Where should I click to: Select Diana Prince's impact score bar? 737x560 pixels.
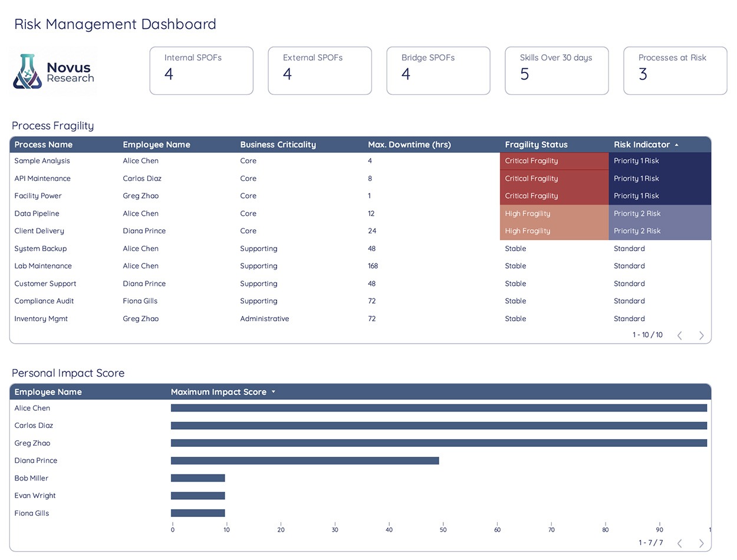tap(305, 461)
